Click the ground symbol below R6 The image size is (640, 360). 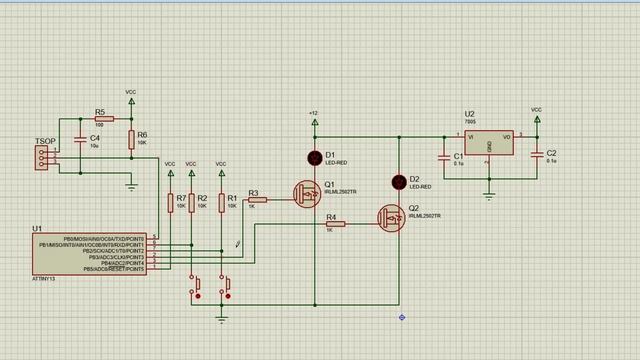pyautogui.click(x=131, y=187)
